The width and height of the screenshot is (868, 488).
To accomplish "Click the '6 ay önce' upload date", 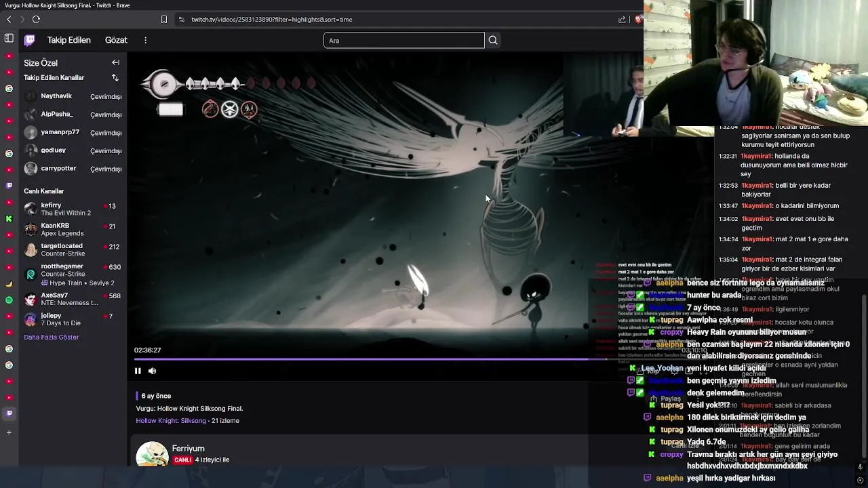I will [x=156, y=396].
